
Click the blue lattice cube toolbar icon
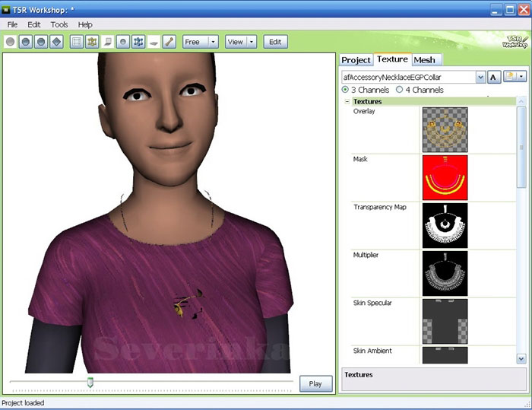point(138,42)
